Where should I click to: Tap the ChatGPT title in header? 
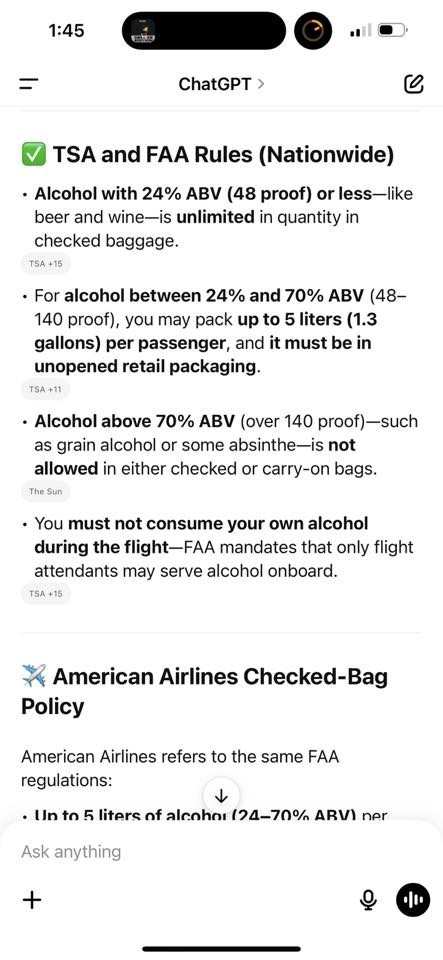pyautogui.click(x=215, y=84)
